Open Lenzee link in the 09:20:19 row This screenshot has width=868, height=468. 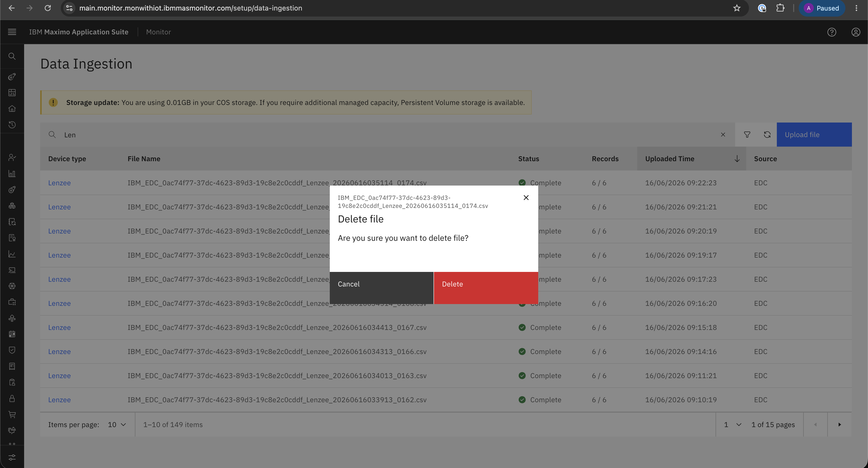coord(59,231)
